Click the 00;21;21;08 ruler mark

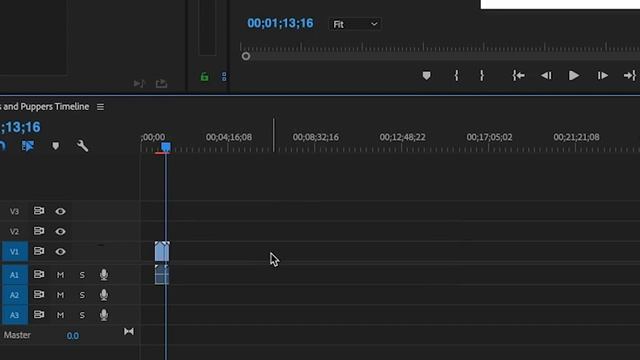(576, 137)
